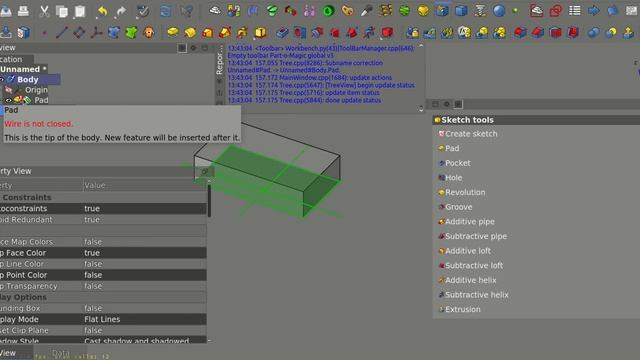Click the property view vertical scrollbar
The height and width of the screenshot is (360, 640).
tap(209, 200)
